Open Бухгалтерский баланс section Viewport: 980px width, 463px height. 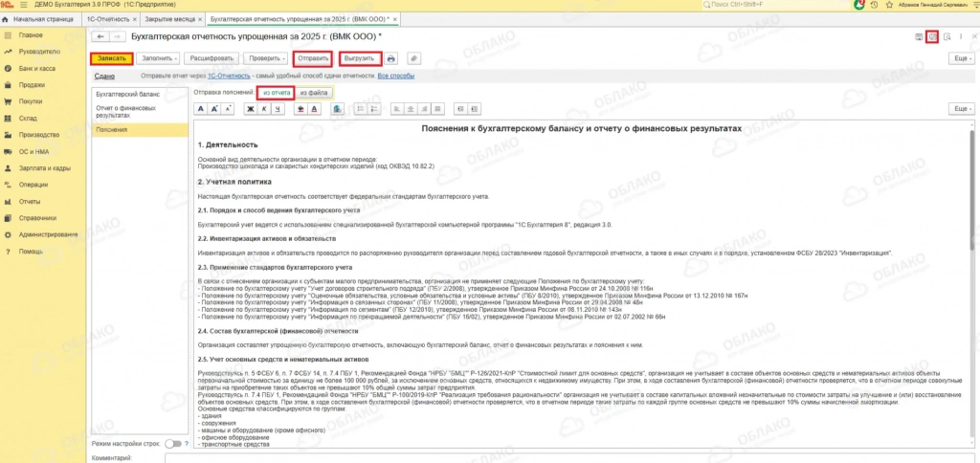tap(140, 94)
